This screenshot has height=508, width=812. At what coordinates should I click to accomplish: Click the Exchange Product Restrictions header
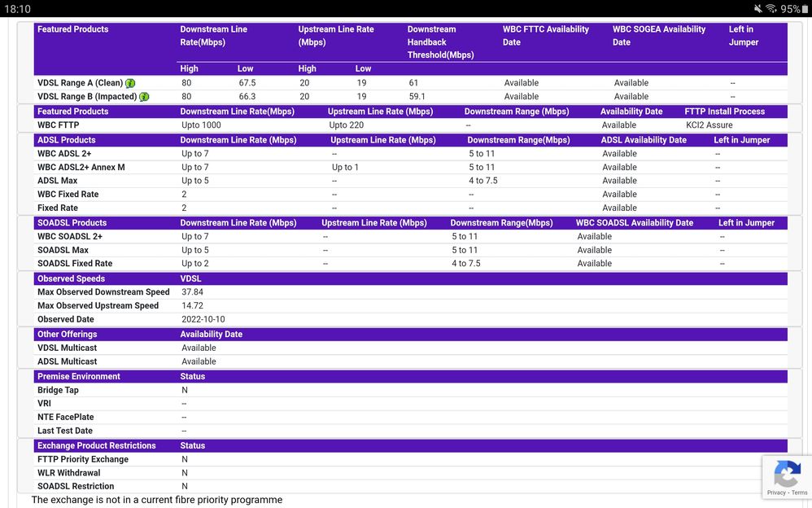pos(96,445)
